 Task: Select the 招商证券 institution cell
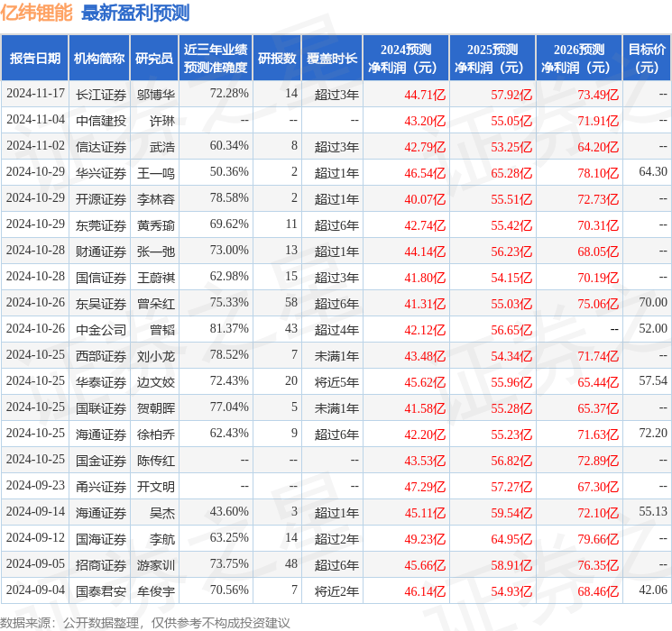tap(101, 565)
